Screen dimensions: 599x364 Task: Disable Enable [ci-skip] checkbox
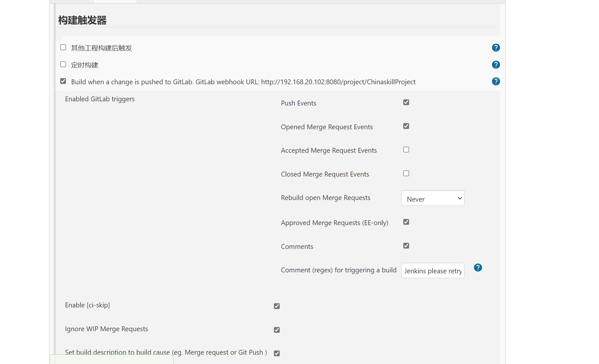276,306
